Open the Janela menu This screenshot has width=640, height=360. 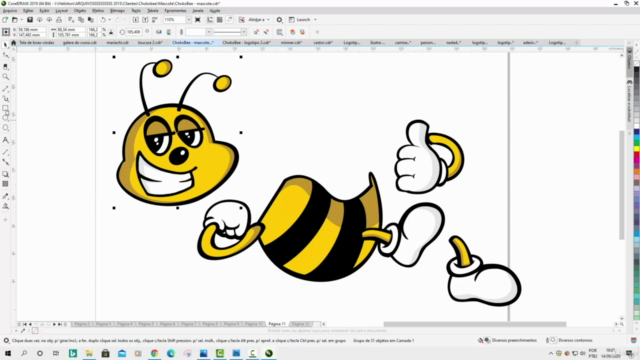(198, 11)
